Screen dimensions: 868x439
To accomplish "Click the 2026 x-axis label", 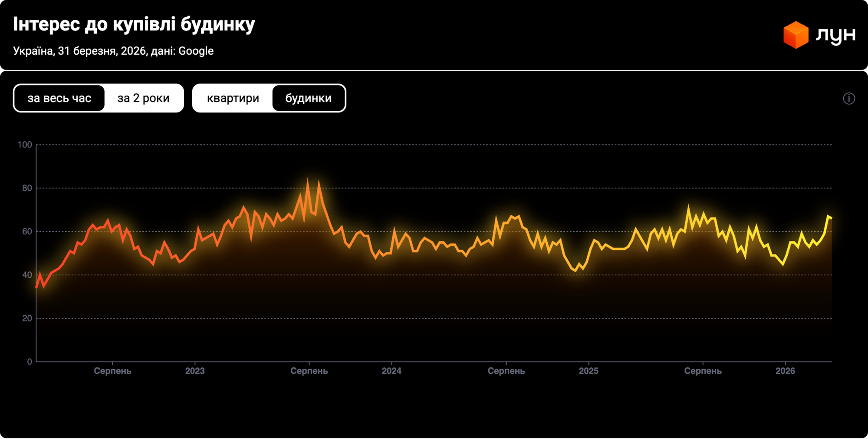I will point(785,371).
